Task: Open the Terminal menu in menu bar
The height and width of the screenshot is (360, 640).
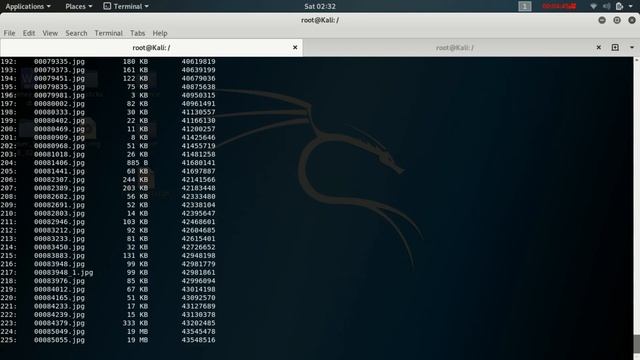Action: [109, 33]
